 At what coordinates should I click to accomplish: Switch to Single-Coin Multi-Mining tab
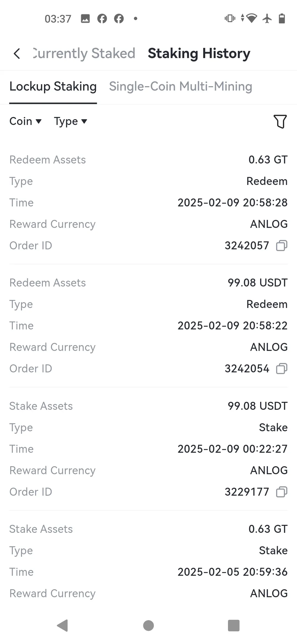click(181, 86)
